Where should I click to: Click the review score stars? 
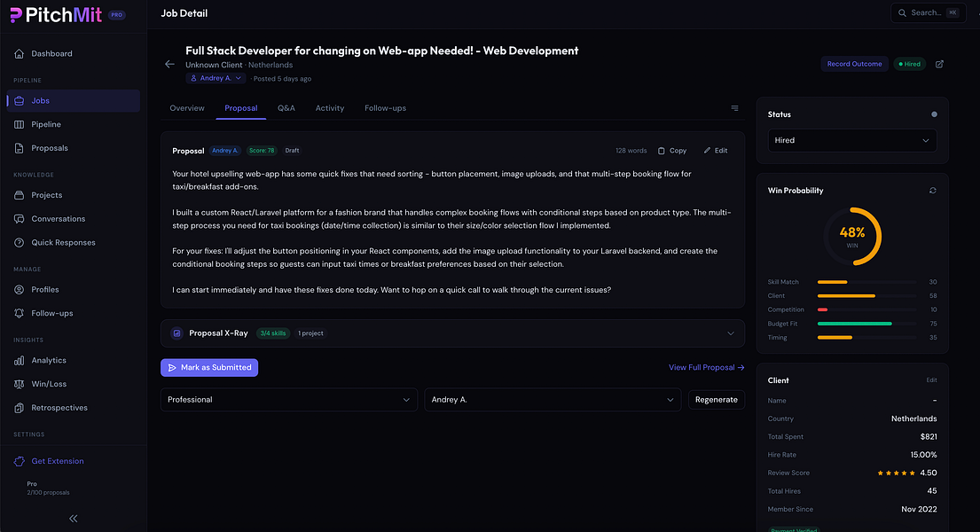click(x=897, y=473)
